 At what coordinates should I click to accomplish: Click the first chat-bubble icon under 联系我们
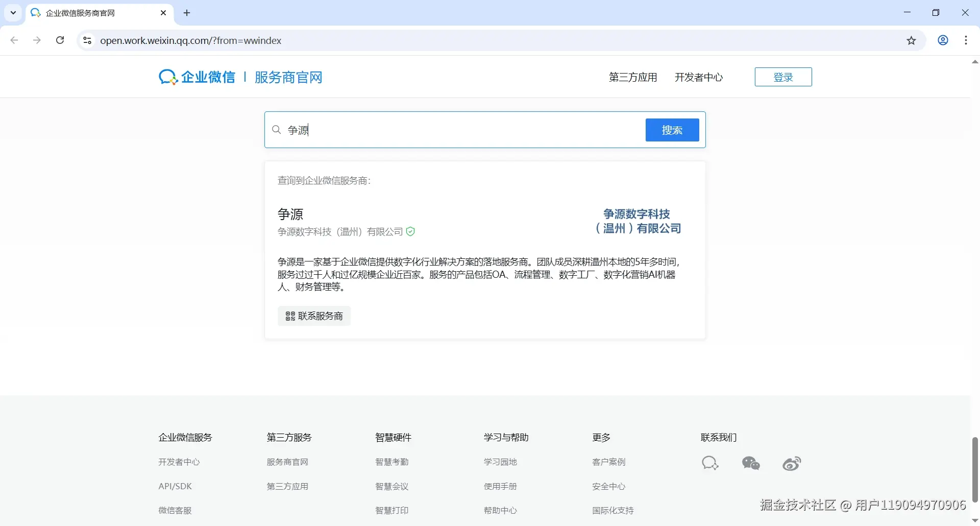click(x=710, y=463)
